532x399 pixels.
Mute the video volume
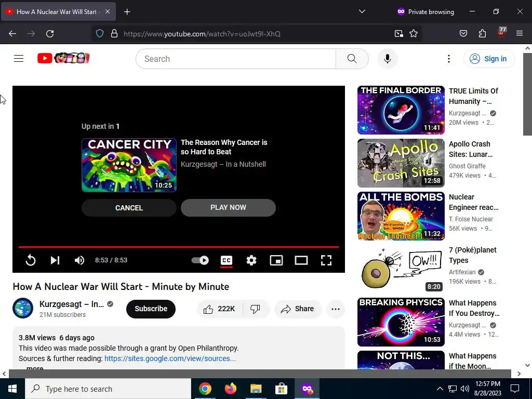tap(79, 260)
